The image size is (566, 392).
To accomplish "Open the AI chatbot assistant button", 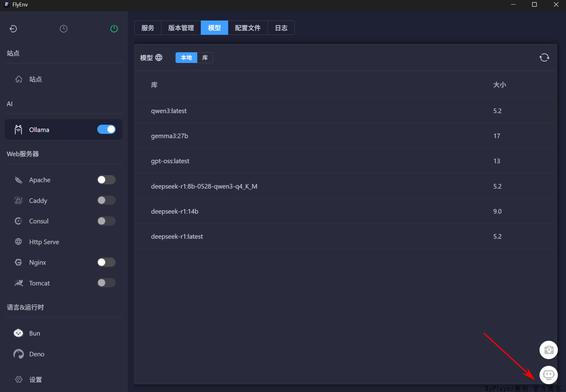I will pyautogui.click(x=548, y=375).
